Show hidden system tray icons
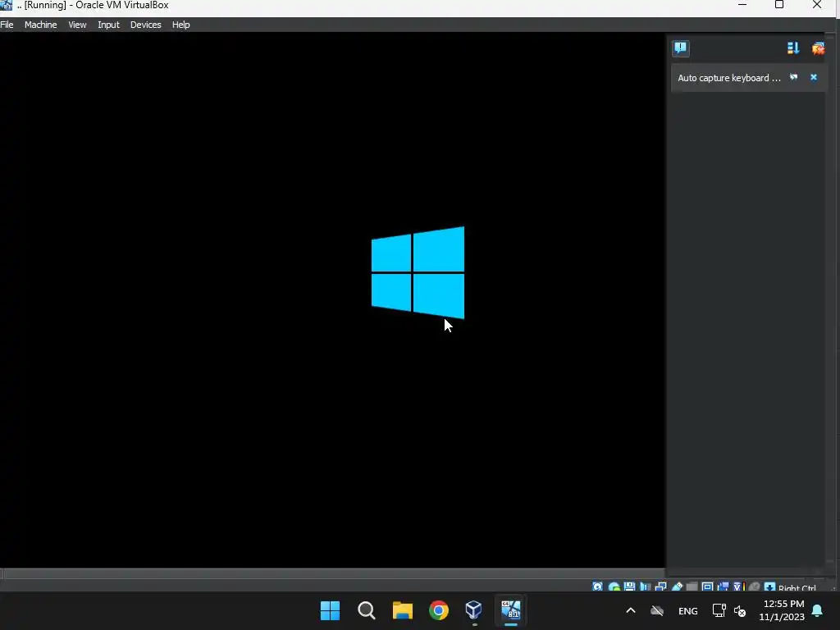 [x=631, y=610]
